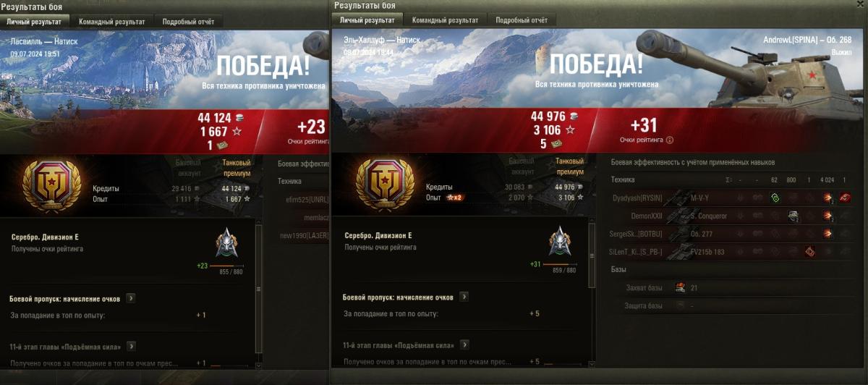The height and width of the screenshot is (385, 868).
Task: Open Подробный отчёт tab in Эль-Халлуф window
Action: pos(521,20)
